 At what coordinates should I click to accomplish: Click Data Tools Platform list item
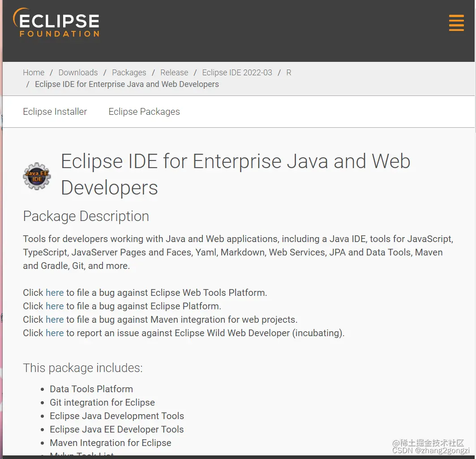coord(91,389)
